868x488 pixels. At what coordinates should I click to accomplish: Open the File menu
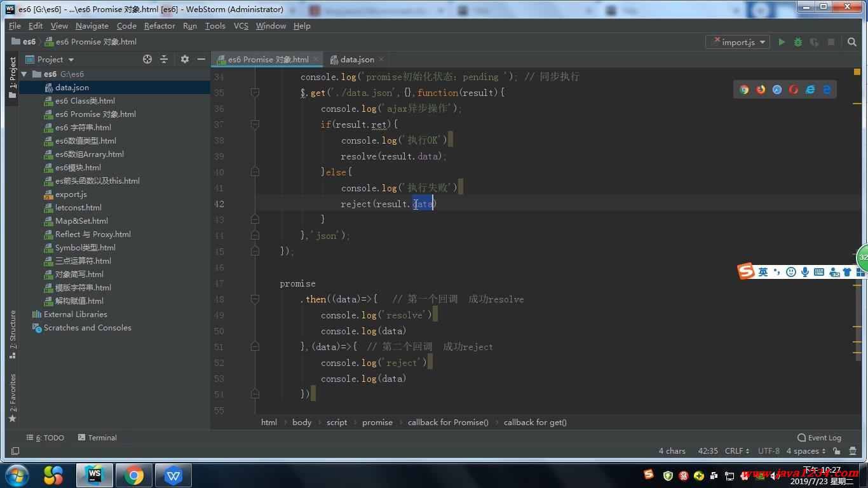point(15,26)
